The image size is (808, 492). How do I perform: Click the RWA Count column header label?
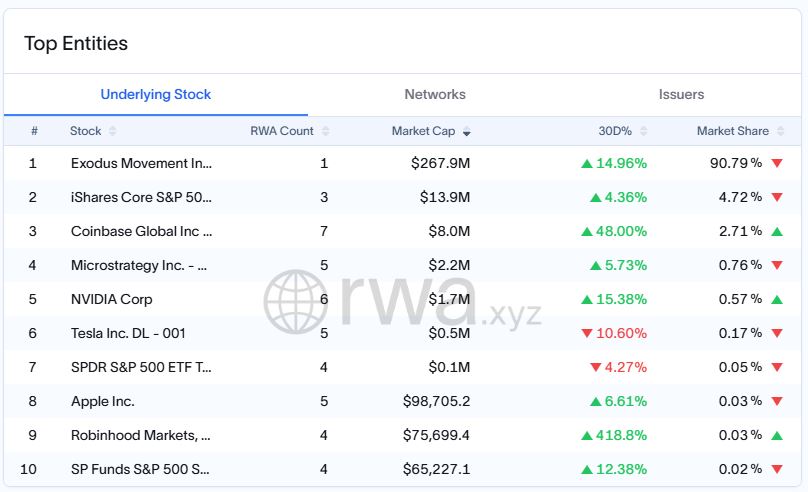(x=281, y=131)
